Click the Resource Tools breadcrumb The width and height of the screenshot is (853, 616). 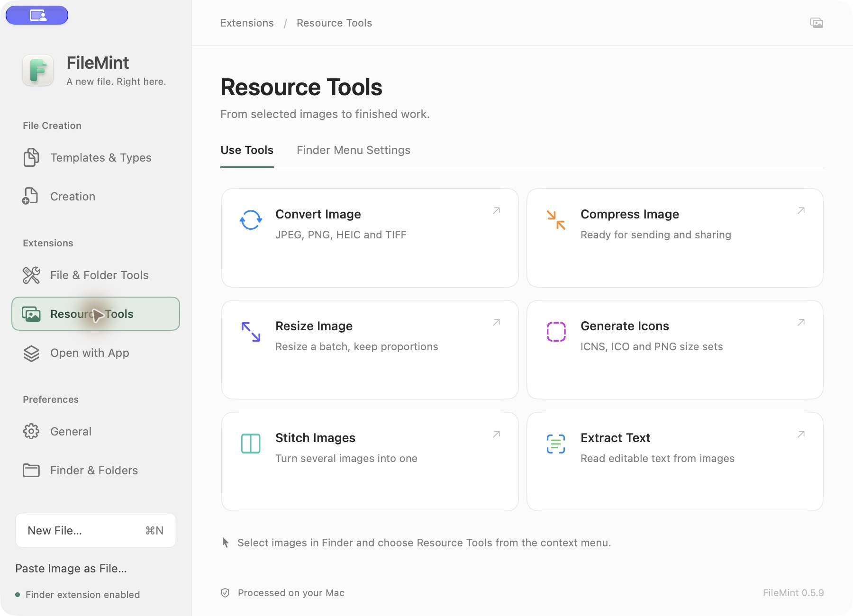click(x=334, y=23)
